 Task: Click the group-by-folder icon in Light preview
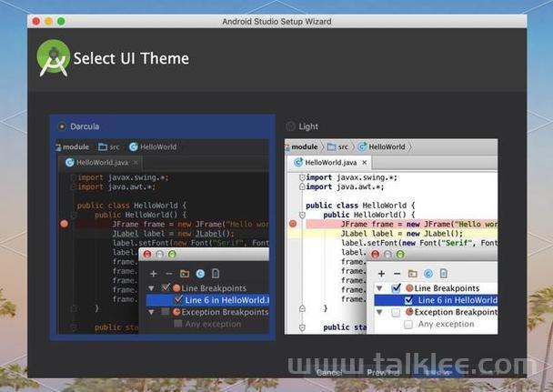(413, 274)
